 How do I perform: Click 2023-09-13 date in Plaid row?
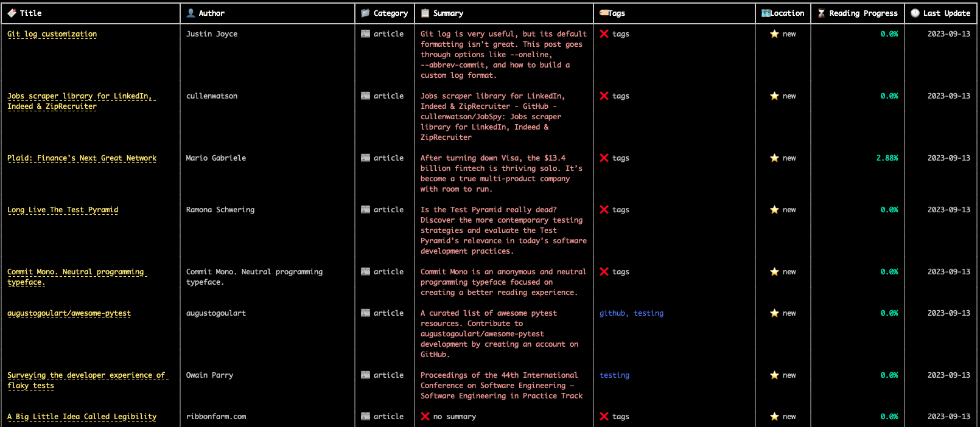point(949,158)
